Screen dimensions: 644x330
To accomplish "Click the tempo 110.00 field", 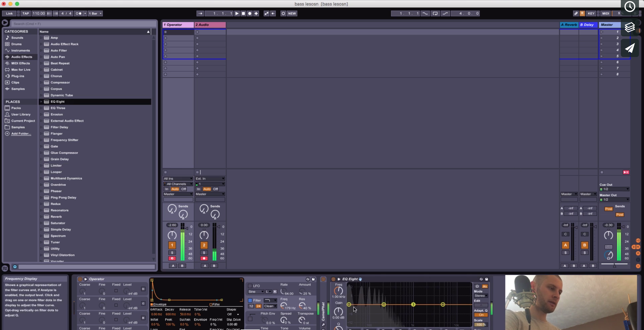I will click(39, 13).
